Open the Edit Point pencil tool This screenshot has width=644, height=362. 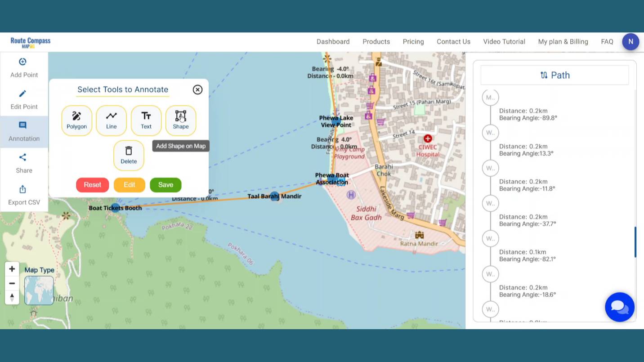pyautogui.click(x=24, y=100)
